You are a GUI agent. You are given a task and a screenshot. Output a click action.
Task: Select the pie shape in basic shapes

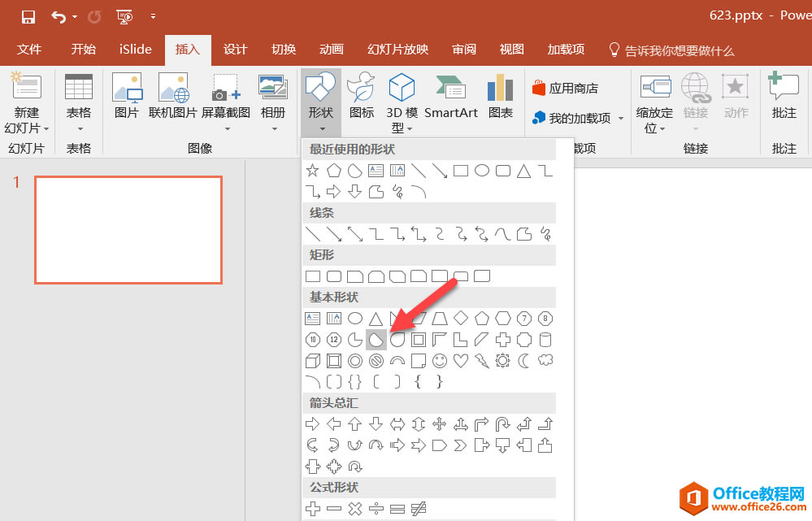[354, 340]
